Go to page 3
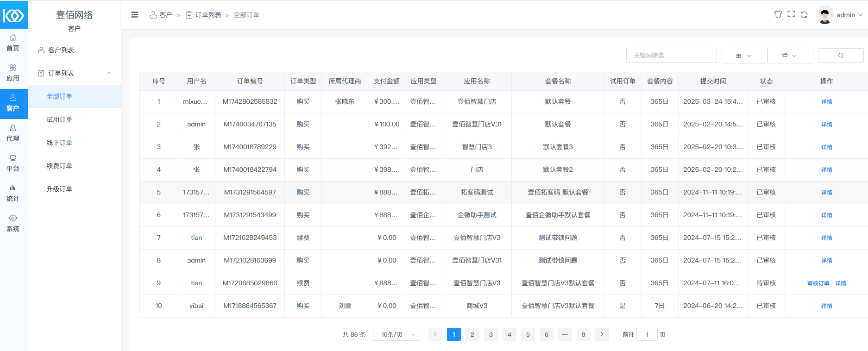Image resolution: width=868 pixels, height=351 pixels. [491, 334]
